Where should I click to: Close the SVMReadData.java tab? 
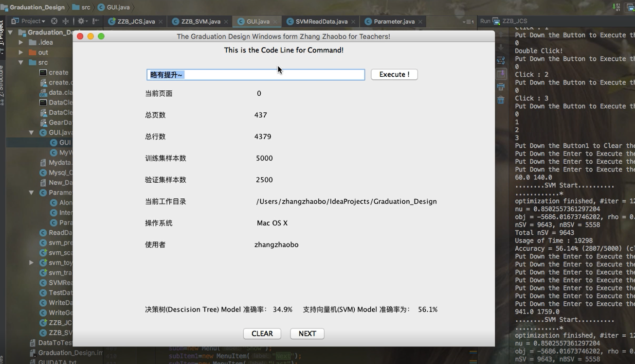tap(353, 22)
